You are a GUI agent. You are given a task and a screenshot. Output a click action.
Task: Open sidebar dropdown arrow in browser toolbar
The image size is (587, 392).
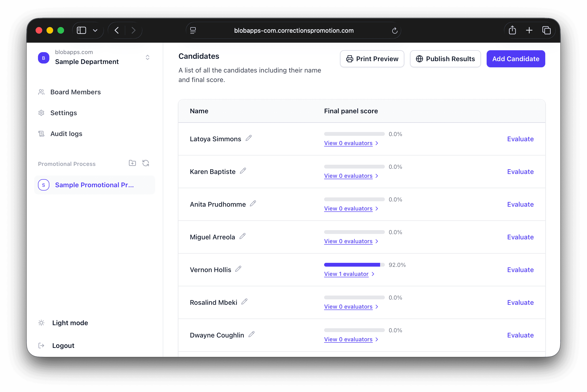click(95, 31)
